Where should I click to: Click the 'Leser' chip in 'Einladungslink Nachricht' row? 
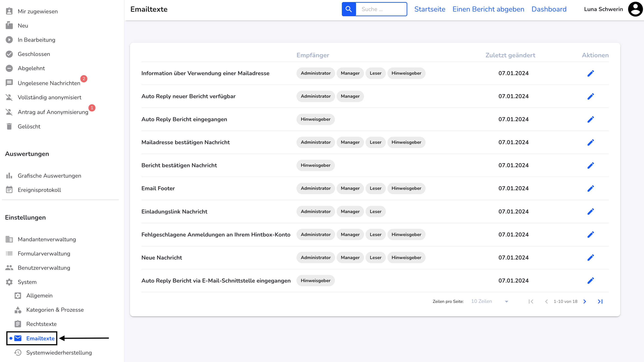[375, 211]
